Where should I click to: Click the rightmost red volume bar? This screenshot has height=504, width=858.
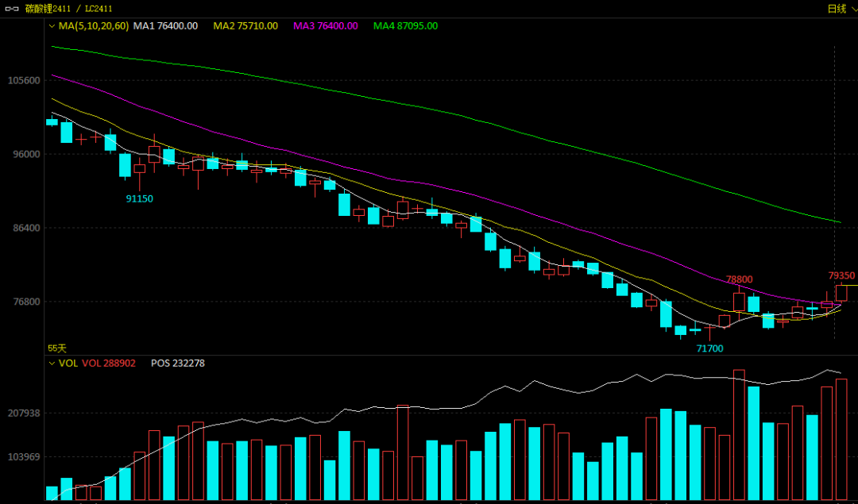[x=841, y=440]
